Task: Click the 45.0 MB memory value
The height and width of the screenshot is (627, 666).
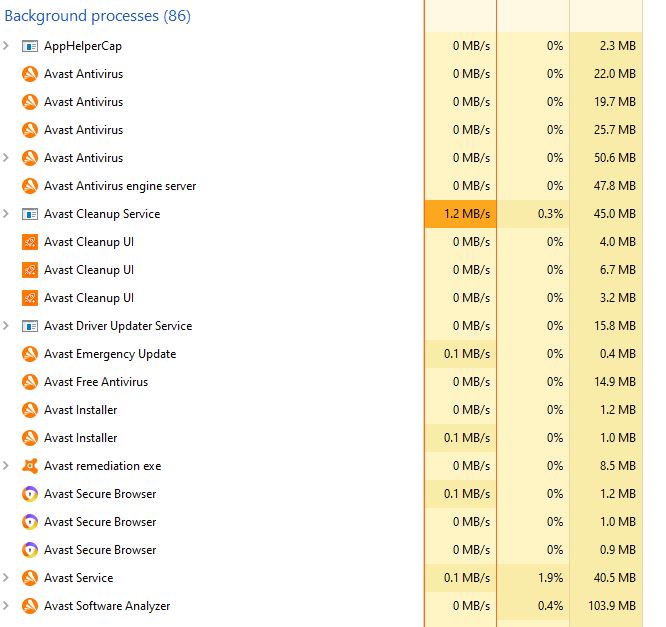Action: 615,214
